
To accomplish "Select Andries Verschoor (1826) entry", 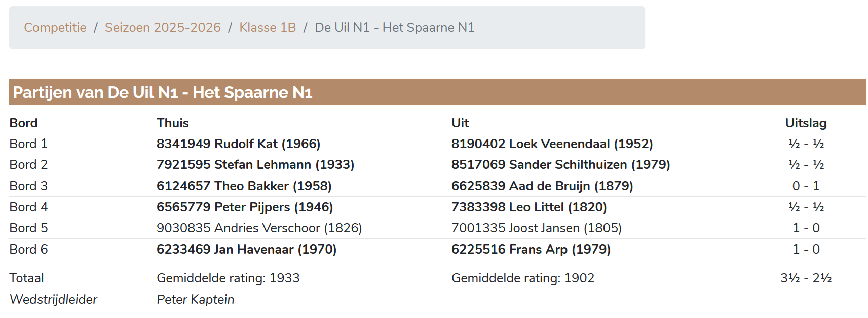I will point(259,228).
